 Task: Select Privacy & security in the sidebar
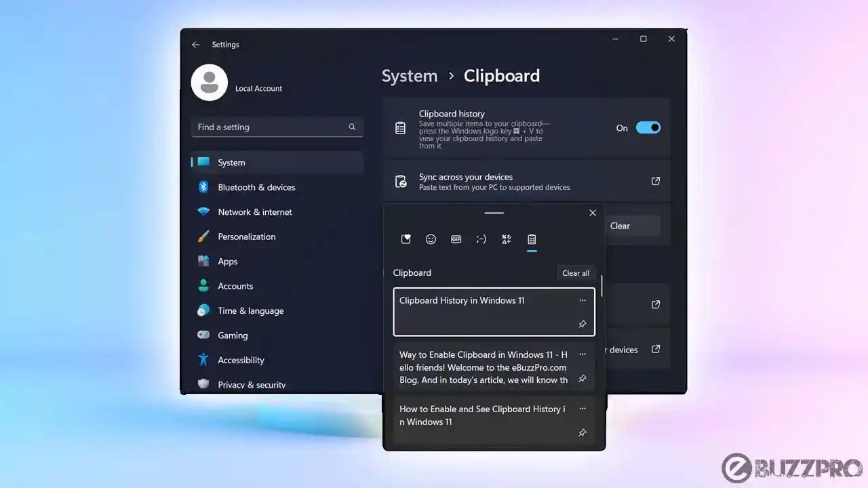(252, 384)
